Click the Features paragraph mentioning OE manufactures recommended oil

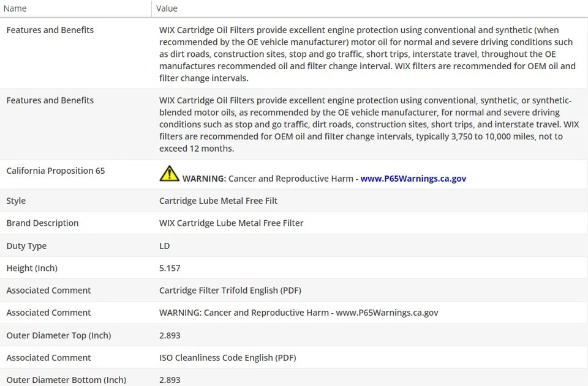point(367,54)
